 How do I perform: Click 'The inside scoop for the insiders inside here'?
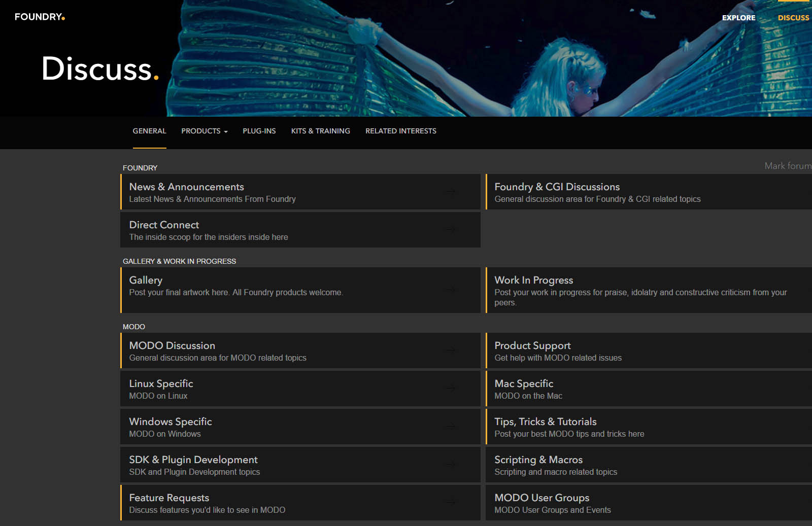[208, 237]
